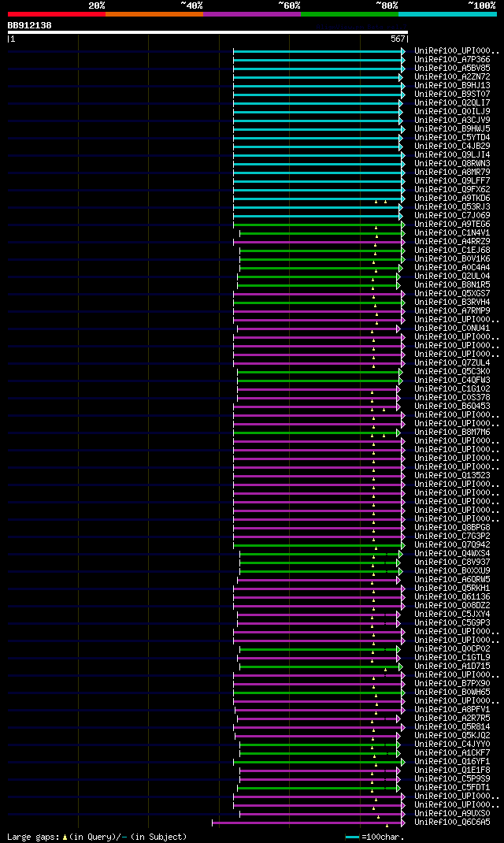View the UniRef100_B3RVH4 entry
This screenshot has height=843, width=504.
[452, 303]
